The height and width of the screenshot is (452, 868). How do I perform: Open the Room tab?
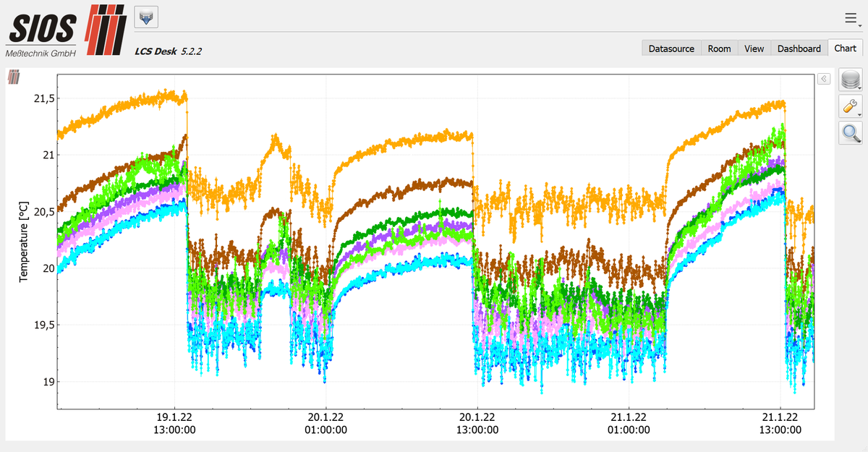coord(719,48)
